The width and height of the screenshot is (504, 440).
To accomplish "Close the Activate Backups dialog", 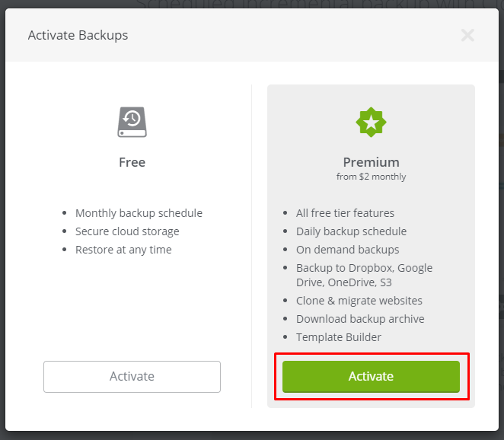I will 467,35.
